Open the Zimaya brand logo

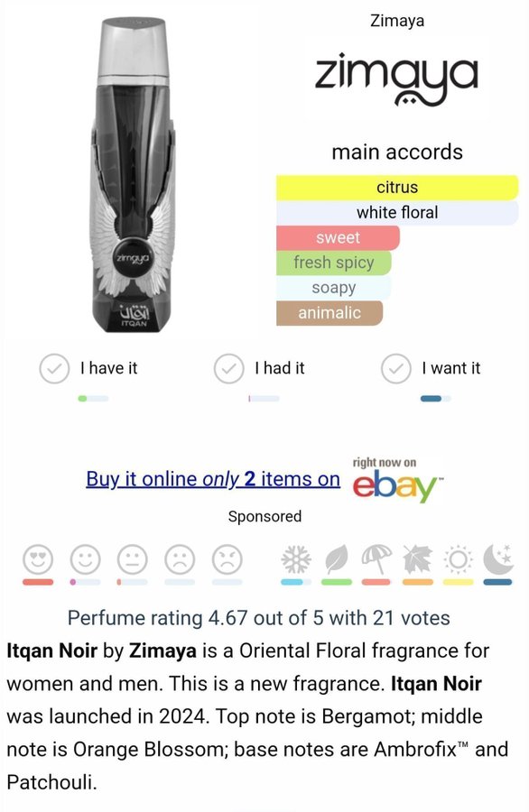397,78
